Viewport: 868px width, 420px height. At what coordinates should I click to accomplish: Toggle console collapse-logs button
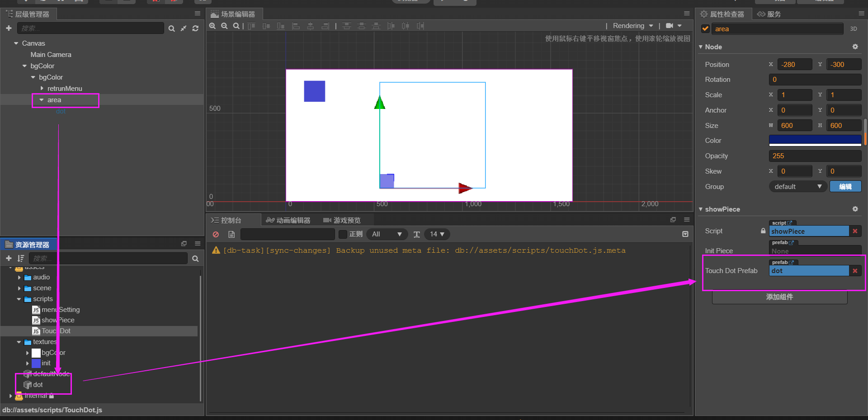coord(685,234)
